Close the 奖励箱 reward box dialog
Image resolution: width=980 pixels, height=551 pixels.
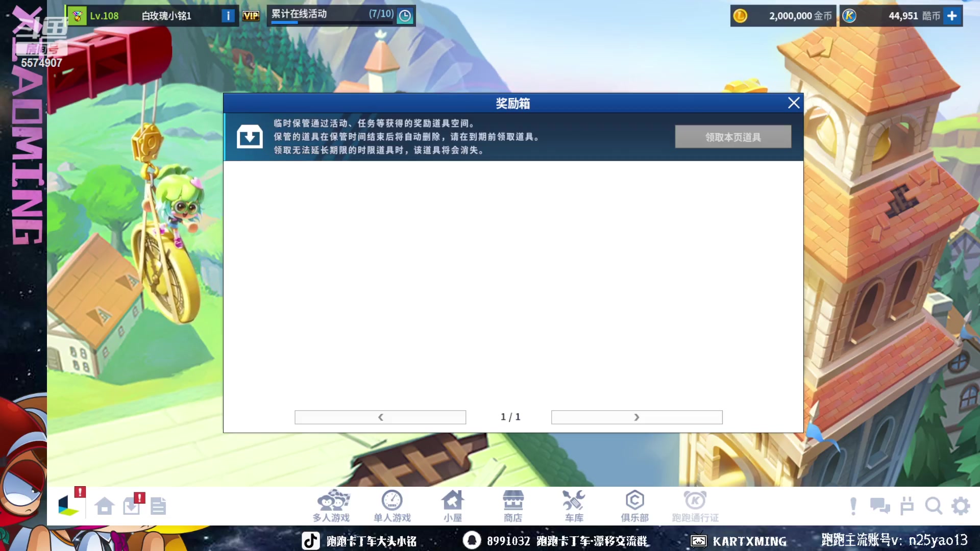click(794, 103)
